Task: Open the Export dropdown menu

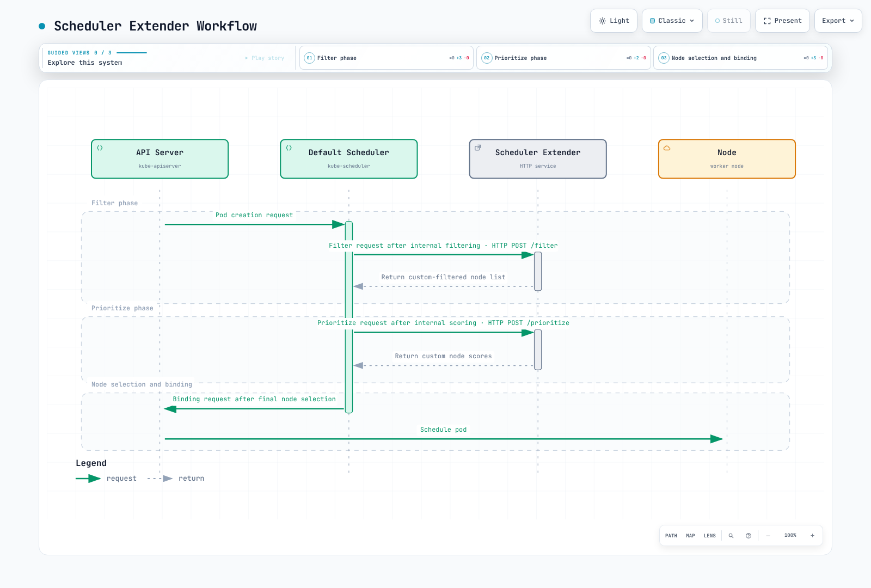Action: pos(838,21)
